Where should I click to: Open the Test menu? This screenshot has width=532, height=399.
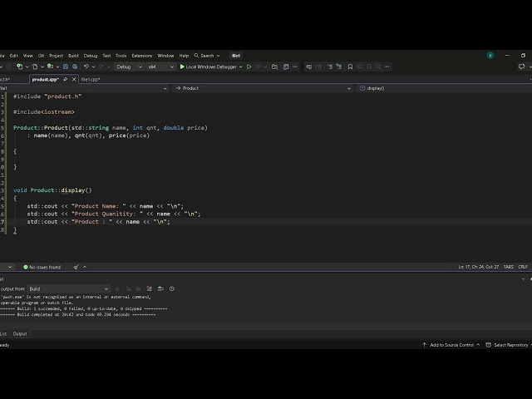click(x=106, y=56)
